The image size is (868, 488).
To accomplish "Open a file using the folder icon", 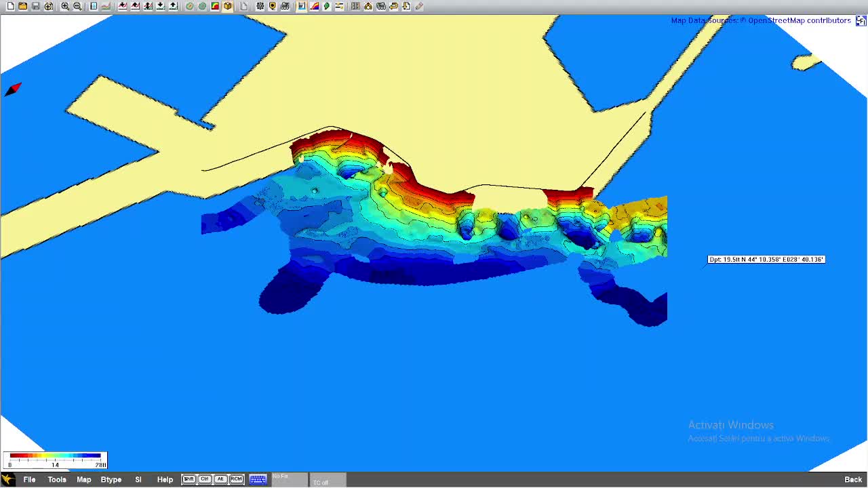I will coord(23,6).
